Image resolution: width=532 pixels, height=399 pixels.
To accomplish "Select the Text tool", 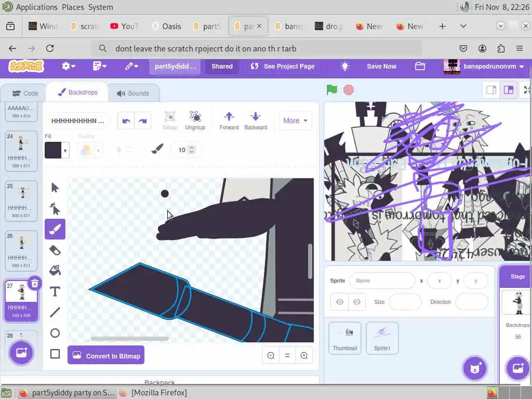I will tap(55, 291).
